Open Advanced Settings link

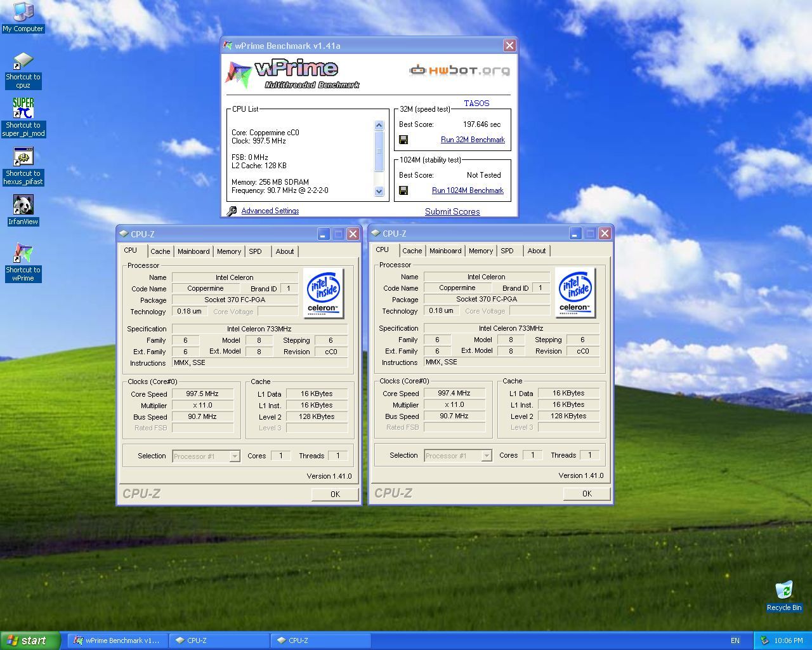[270, 211]
